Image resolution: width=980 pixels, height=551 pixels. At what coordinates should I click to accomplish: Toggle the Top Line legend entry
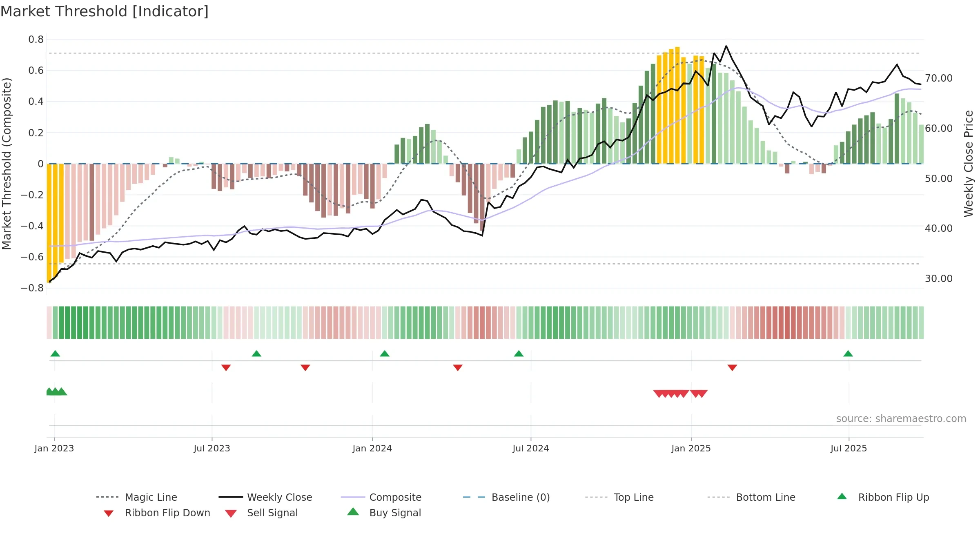(619, 497)
